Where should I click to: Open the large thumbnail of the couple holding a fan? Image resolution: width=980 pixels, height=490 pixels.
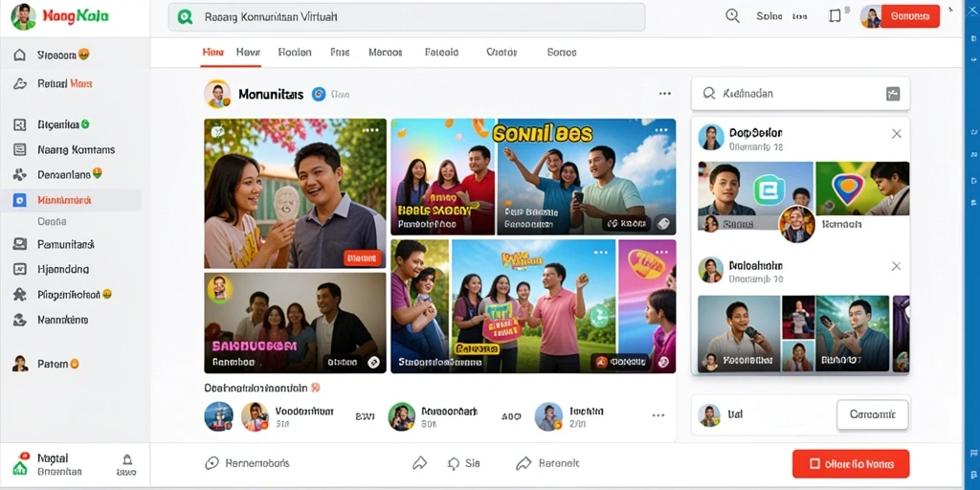tap(295, 193)
